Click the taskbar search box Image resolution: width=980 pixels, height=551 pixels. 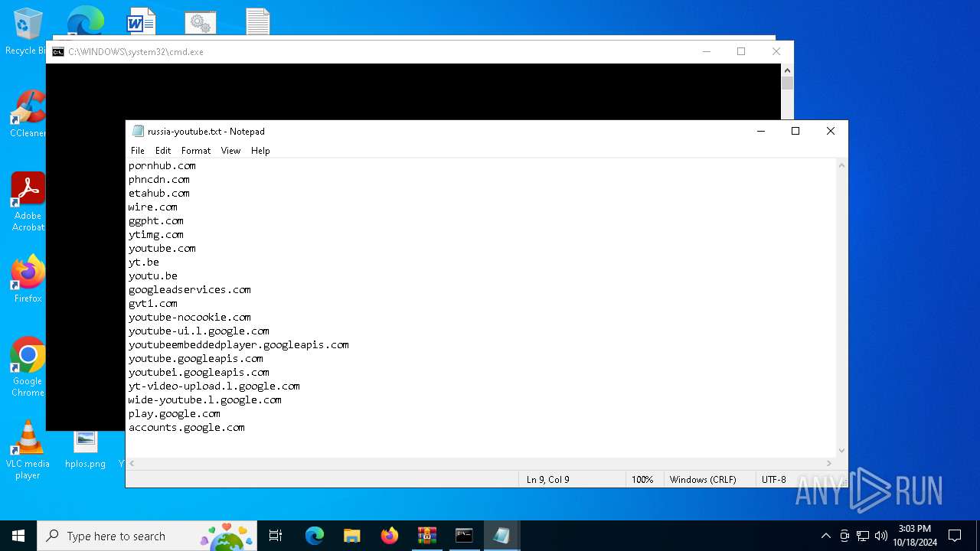(x=149, y=536)
